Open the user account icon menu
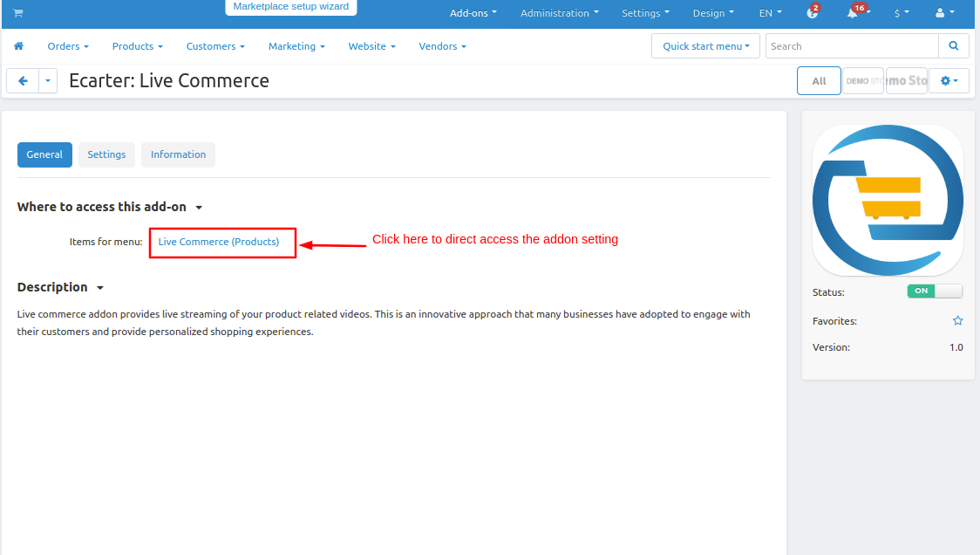 [x=944, y=12]
